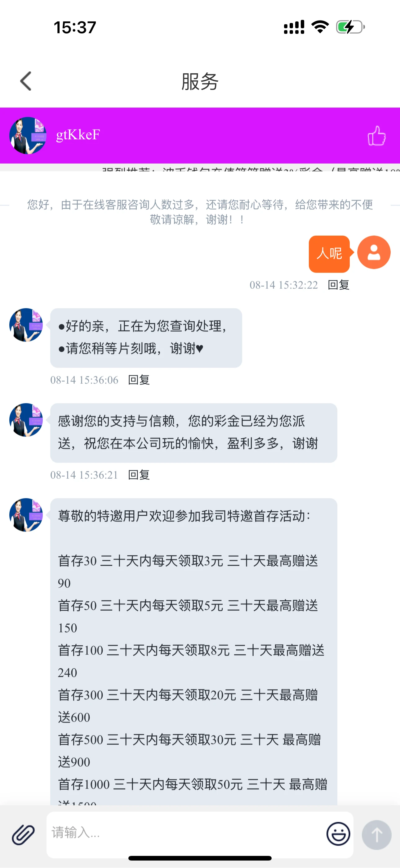Open the emoji smiley picker
This screenshot has height=868, width=400.
coord(338,834)
